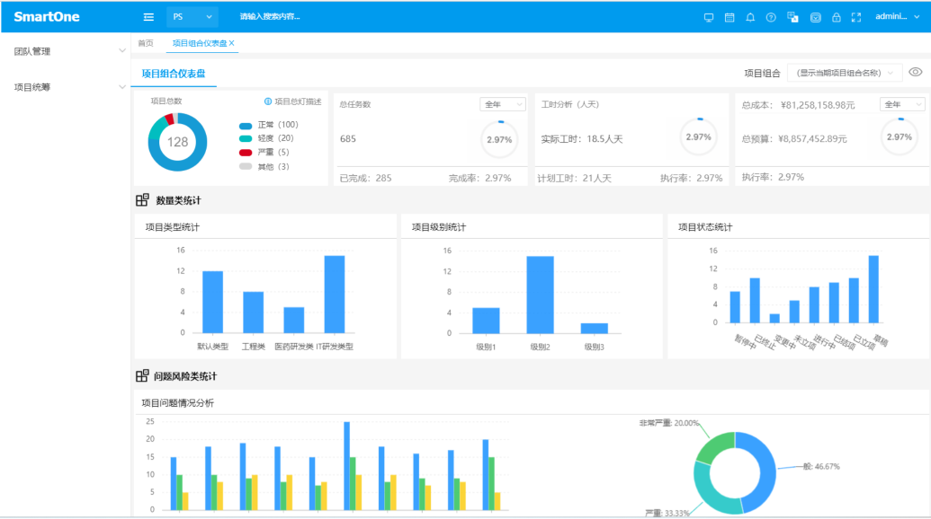Click the monitor icon in top bar

point(709,17)
